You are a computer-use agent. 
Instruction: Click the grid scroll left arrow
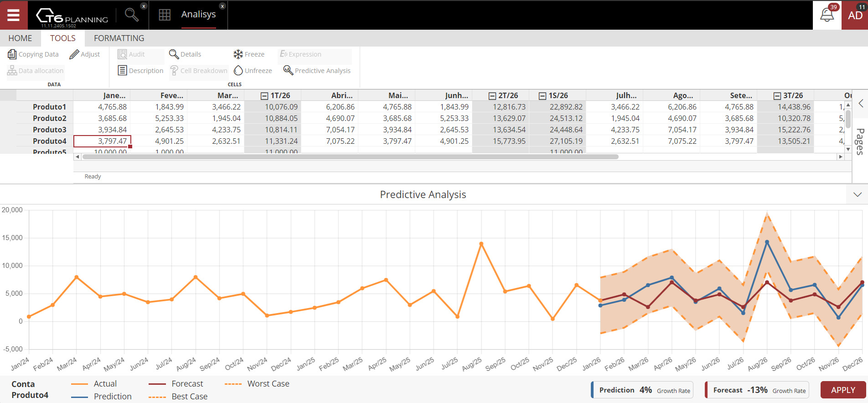[x=77, y=157]
